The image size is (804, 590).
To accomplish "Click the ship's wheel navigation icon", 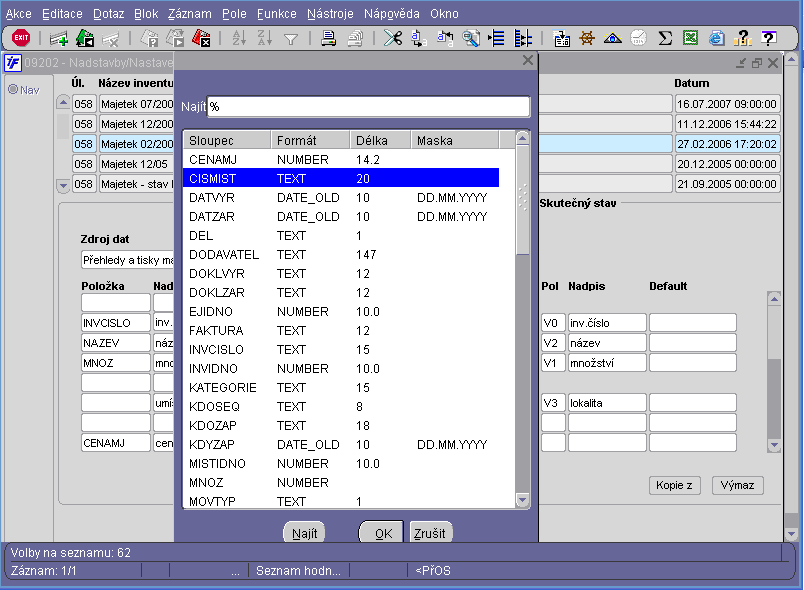I will pos(587,38).
